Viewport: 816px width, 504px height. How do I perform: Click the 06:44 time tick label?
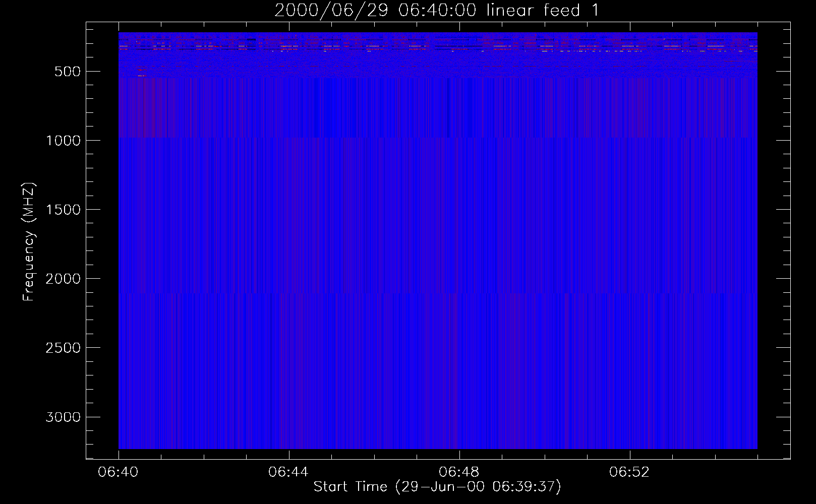[x=288, y=472]
